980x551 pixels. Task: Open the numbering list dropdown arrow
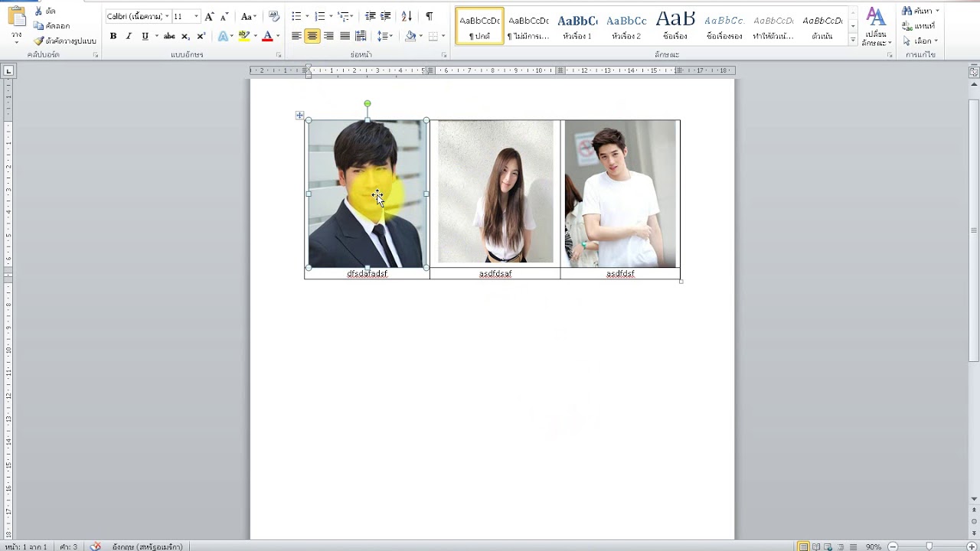331,16
